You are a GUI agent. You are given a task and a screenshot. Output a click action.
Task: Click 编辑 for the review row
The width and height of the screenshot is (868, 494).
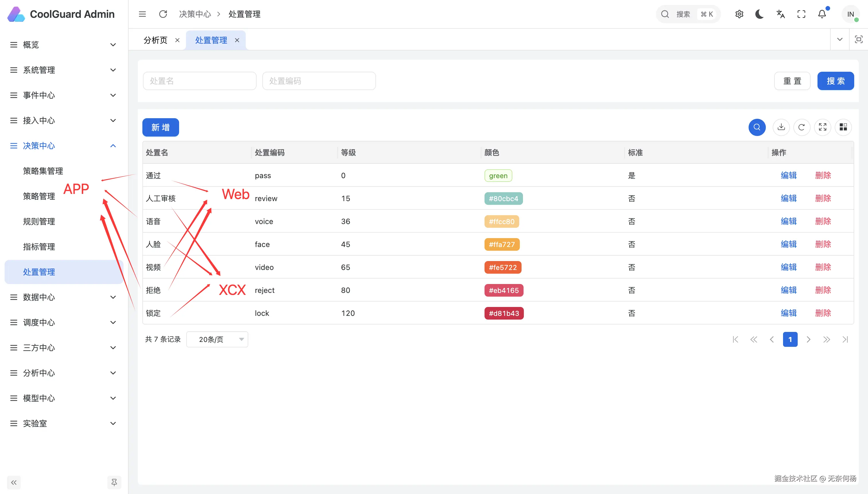788,199
